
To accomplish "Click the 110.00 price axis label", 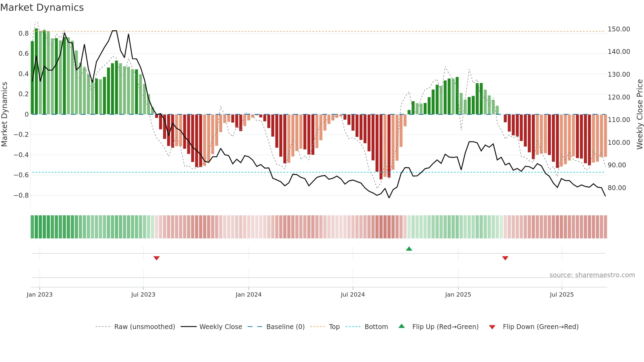I will (619, 120).
